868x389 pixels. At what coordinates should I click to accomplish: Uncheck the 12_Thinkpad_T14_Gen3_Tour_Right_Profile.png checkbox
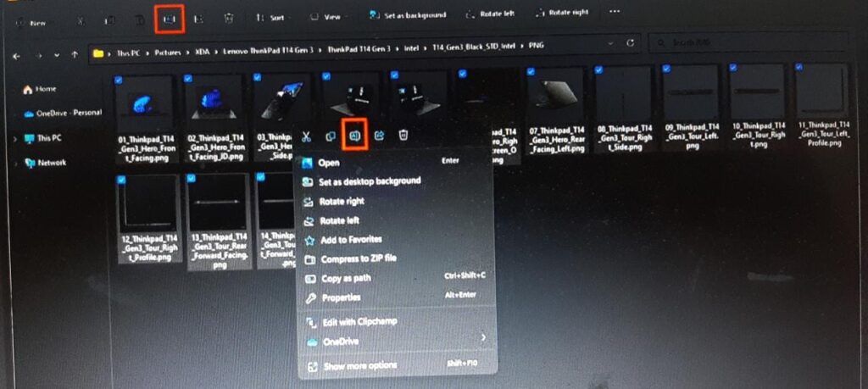coord(121,180)
